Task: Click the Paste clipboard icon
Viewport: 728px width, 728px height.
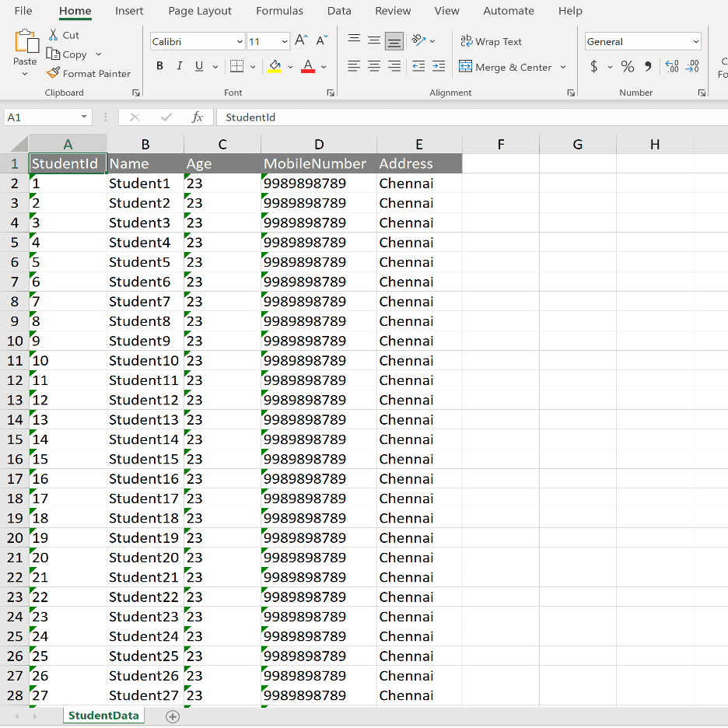Action: 26,41
